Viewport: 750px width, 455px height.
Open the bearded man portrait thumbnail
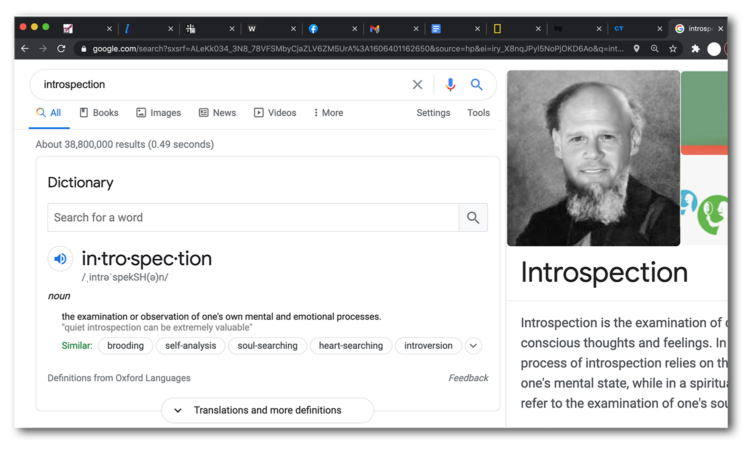pyautogui.click(x=593, y=158)
